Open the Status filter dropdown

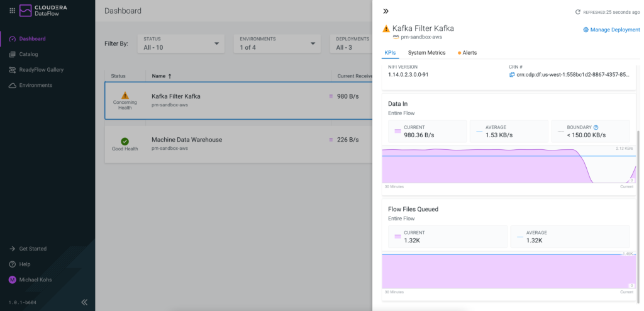[181, 43]
